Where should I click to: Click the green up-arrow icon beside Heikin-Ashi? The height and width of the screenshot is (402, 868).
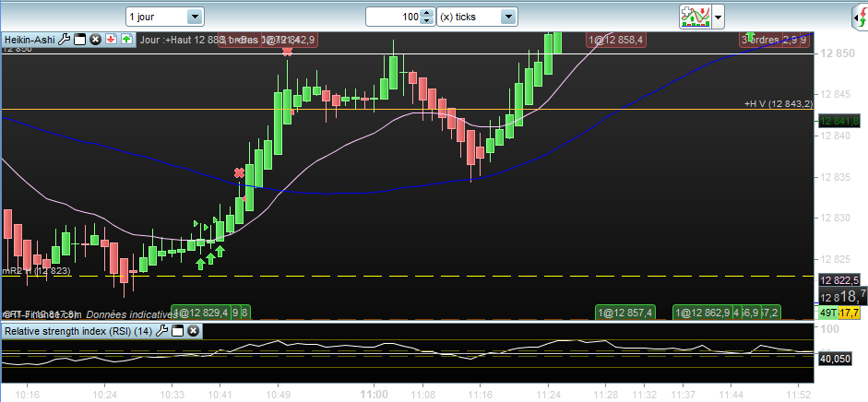tap(126, 40)
